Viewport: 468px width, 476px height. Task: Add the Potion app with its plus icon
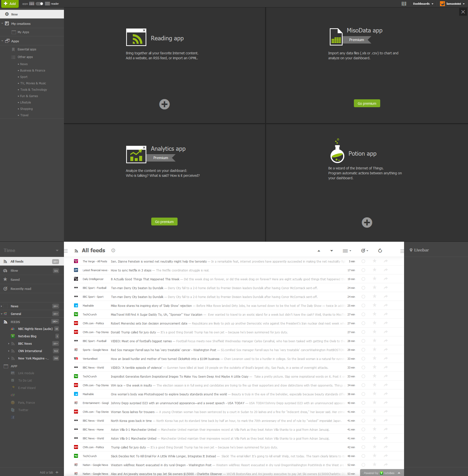tap(367, 223)
